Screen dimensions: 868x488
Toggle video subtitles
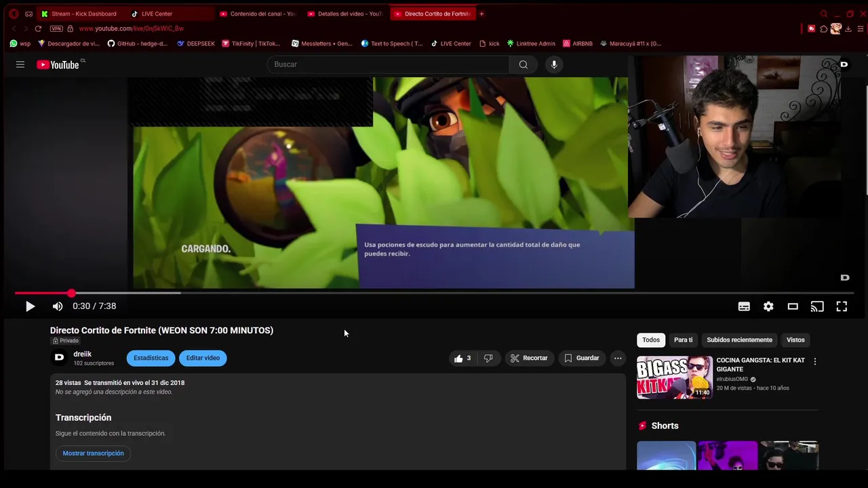tap(744, 306)
